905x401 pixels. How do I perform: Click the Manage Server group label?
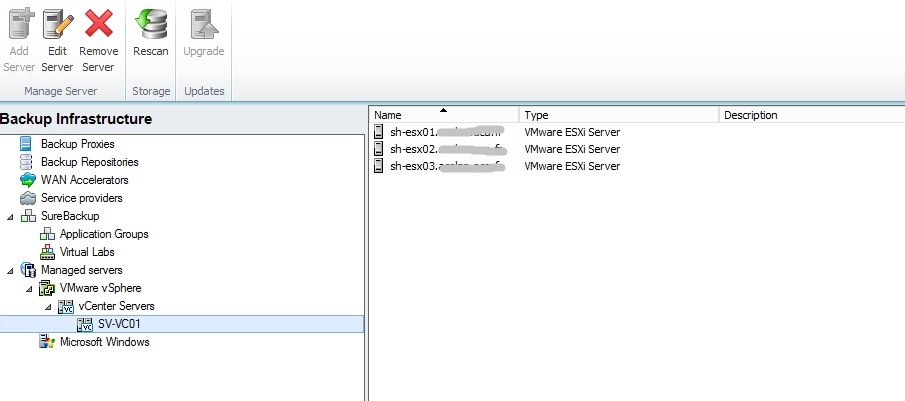(61, 91)
